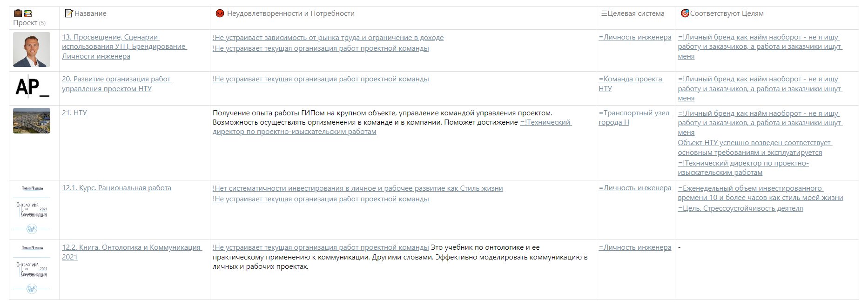Click the stacked books icon in Проект header
Screen dimensions: 868x306
[28, 13]
